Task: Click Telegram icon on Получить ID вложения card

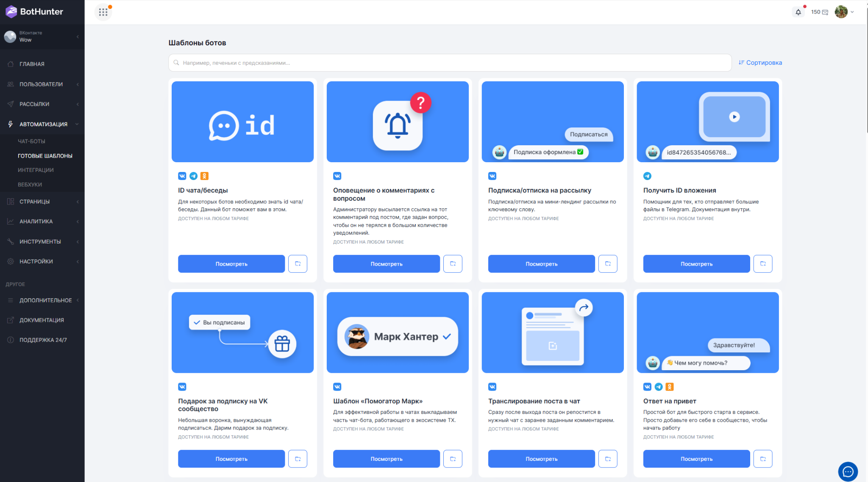Action: coord(647,176)
